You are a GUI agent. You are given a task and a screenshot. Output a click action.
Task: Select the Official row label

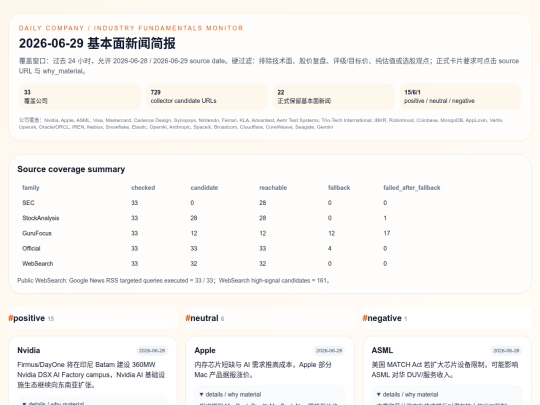click(31, 248)
